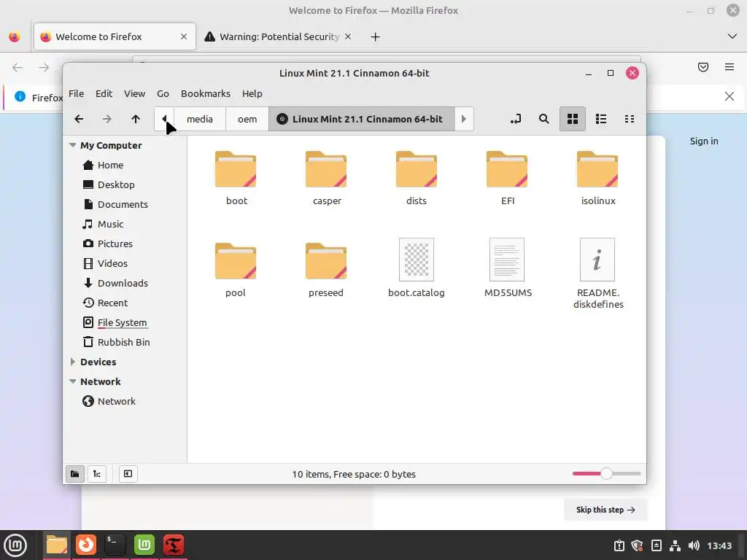
Task: Select the boot folder
Action: [236, 178]
